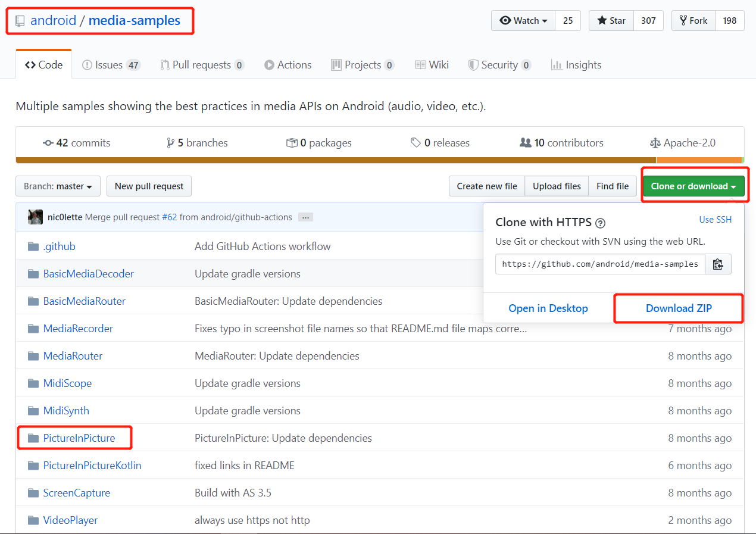
Task: Open the VideoPlayer folder
Action: (x=70, y=520)
